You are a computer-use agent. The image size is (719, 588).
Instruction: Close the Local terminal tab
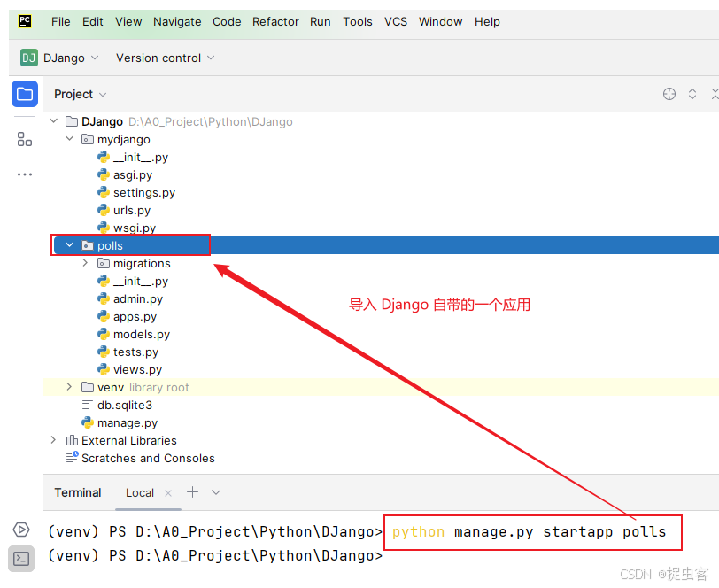168,493
